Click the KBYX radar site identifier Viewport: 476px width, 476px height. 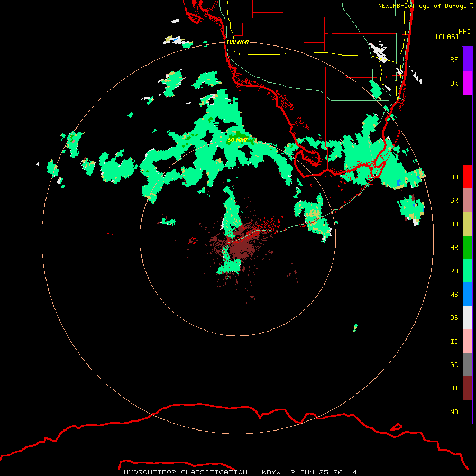(271, 472)
